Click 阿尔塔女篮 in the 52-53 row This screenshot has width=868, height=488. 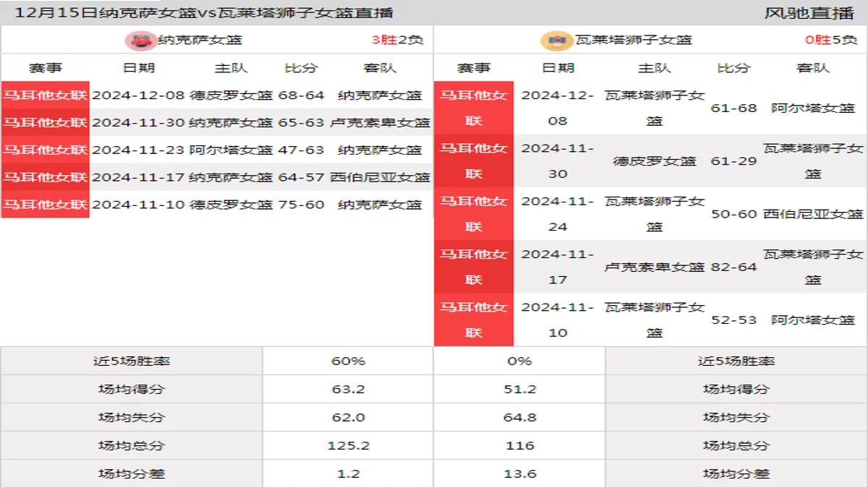click(x=813, y=320)
